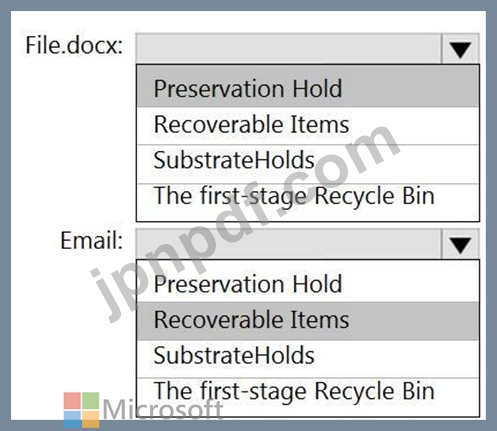This screenshot has width=497, height=431.
Task: Choose Preservation Hold under Email
Action: coord(308,282)
